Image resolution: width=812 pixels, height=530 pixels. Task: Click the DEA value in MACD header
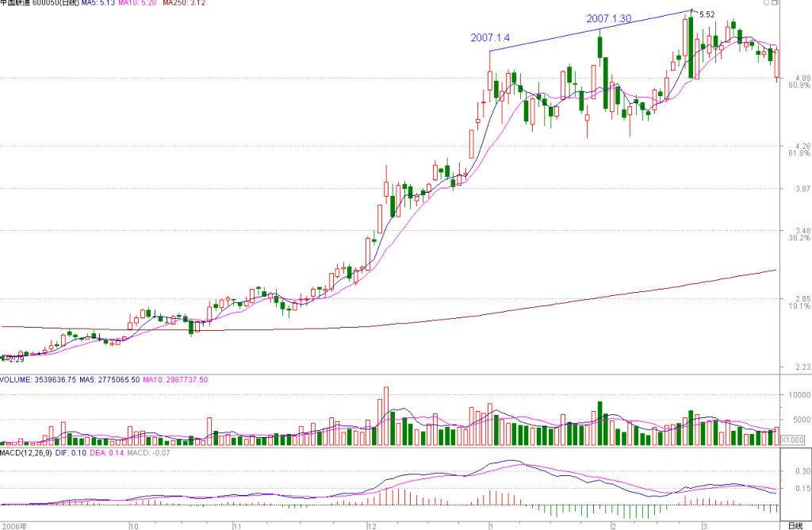(x=107, y=453)
